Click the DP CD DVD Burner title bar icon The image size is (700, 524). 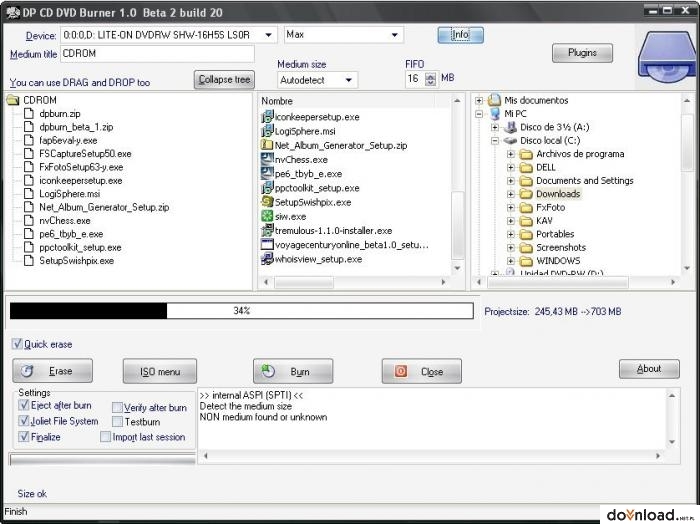click(12, 12)
